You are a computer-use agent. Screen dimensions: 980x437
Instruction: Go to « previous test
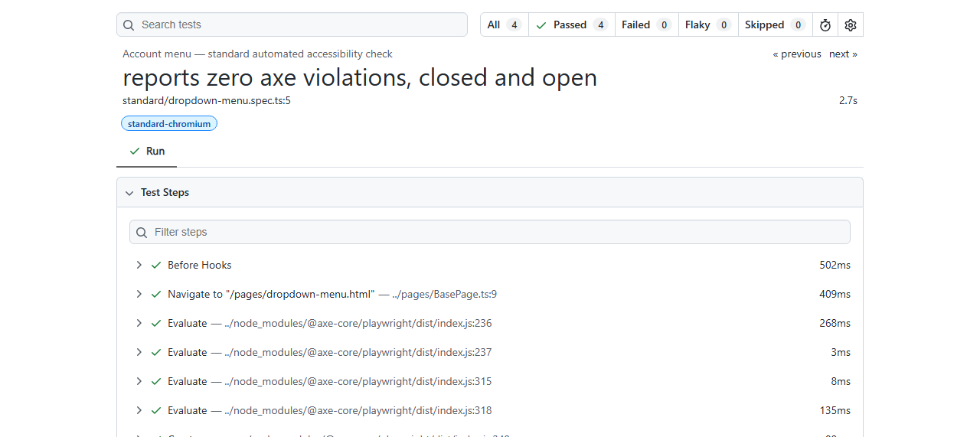[x=797, y=54]
